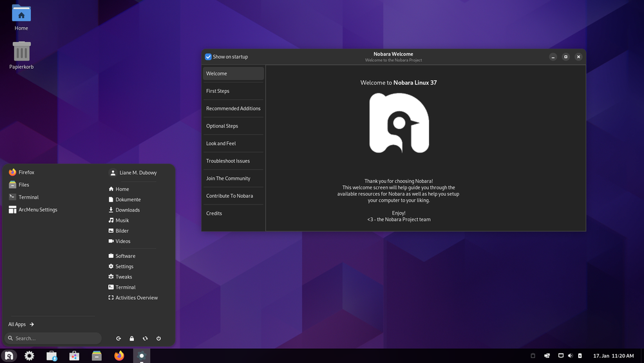
Task: Open the Software store taskbar icon
Action: pyautogui.click(x=74, y=356)
